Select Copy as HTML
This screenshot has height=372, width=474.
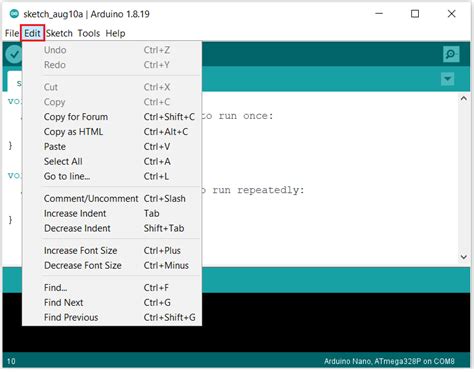tap(112, 132)
